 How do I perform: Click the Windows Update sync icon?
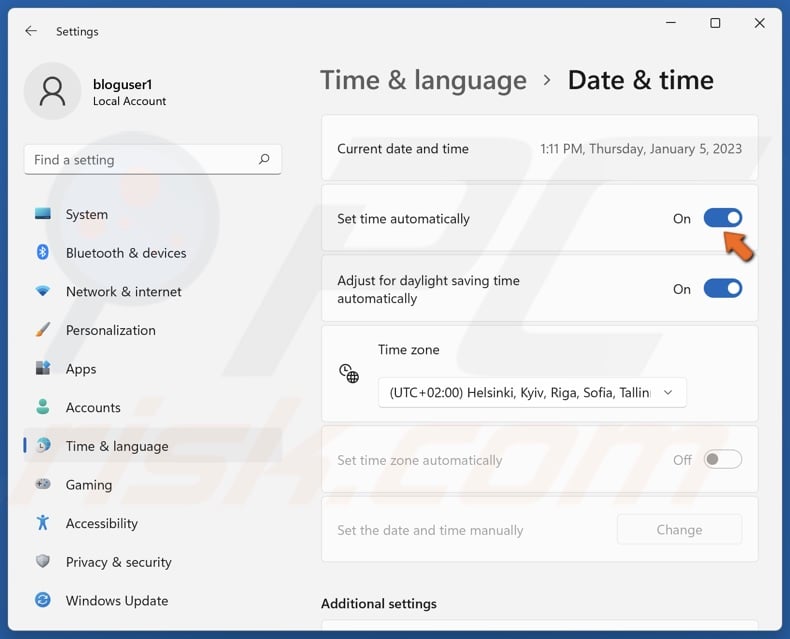(43, 600)
